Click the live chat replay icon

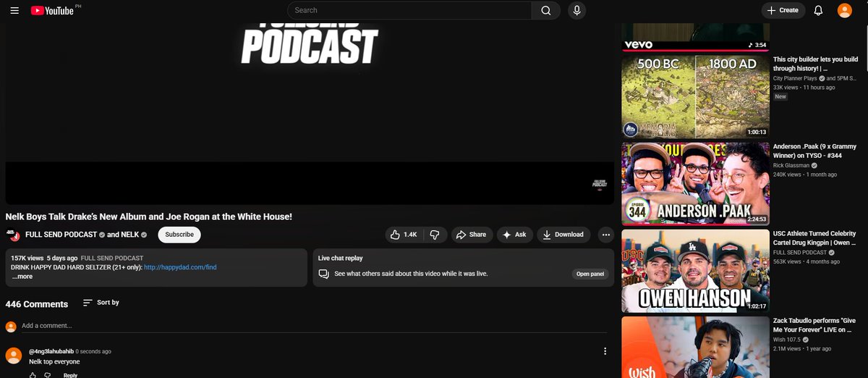324,274
